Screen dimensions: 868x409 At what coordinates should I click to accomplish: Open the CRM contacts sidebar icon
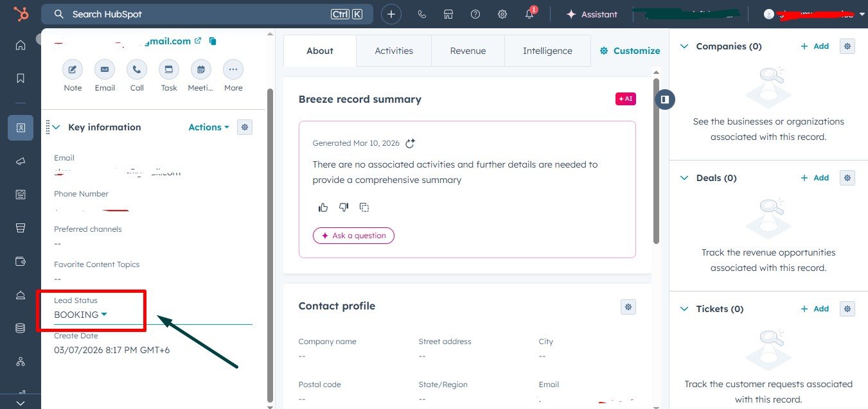21,128
